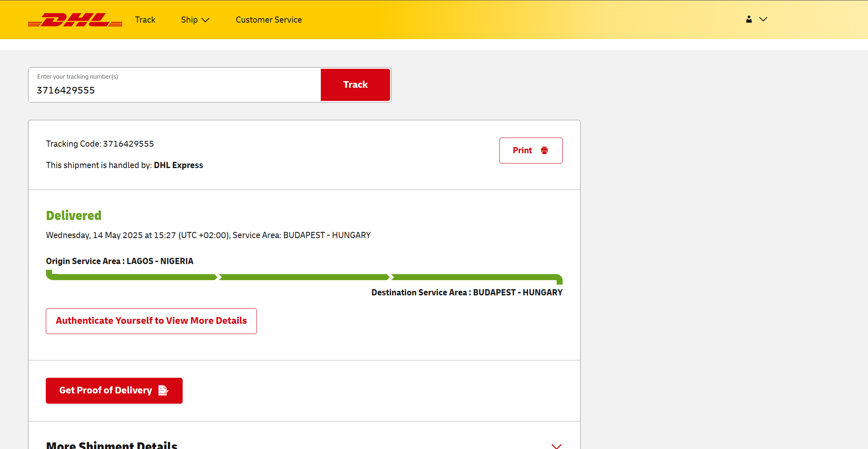
Task: Click Authenticate Yourself to View More Details
Action: [x=151, y=321]
